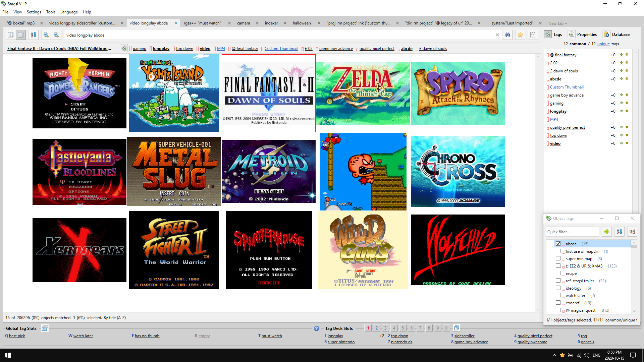This screenshot has height=362, width=644.
Task: Check the ref: stagsi trailer checkbox
Action: click(558, 281)
